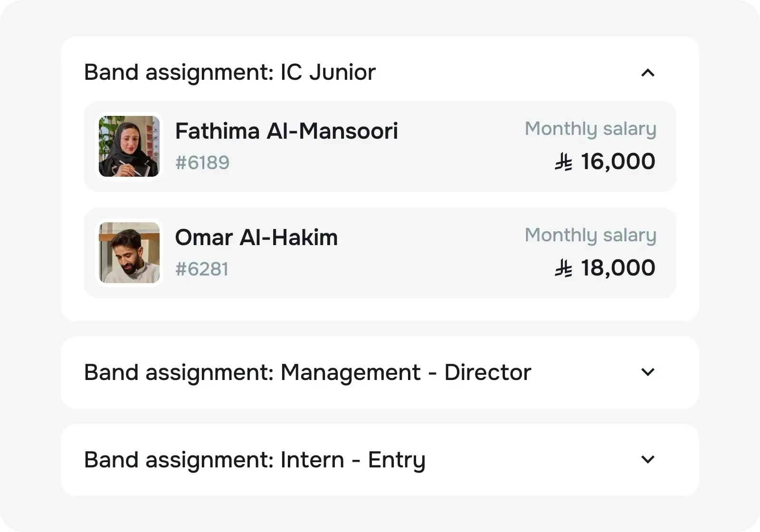Select the Omar Al-Hakim name
The width and height of the screenshot is (760, 532).
pos(256,237)
